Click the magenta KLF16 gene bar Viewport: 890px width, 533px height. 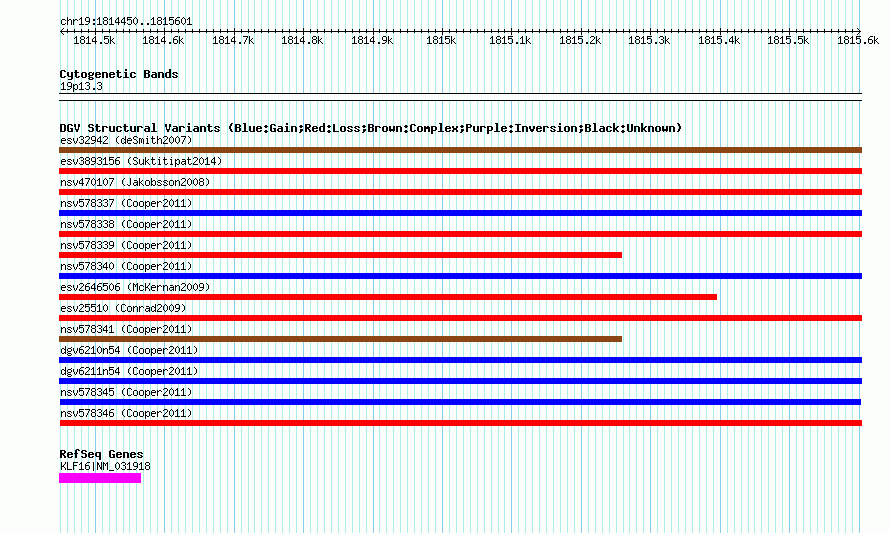[100, 478]
